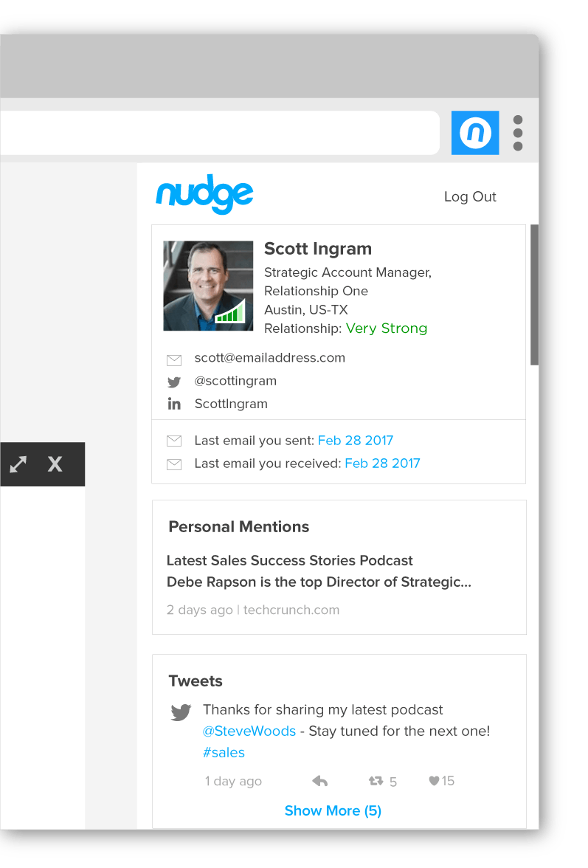
Task: Click the LinkedIn icon beside ScottIngram
Action: click(x=174, y=404)
